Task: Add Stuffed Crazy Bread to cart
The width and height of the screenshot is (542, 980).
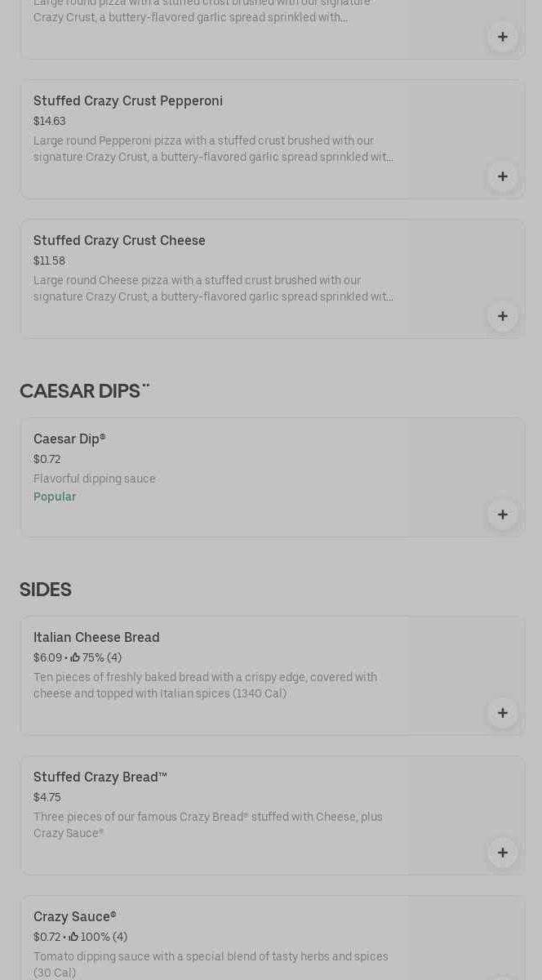Action: 502,853
